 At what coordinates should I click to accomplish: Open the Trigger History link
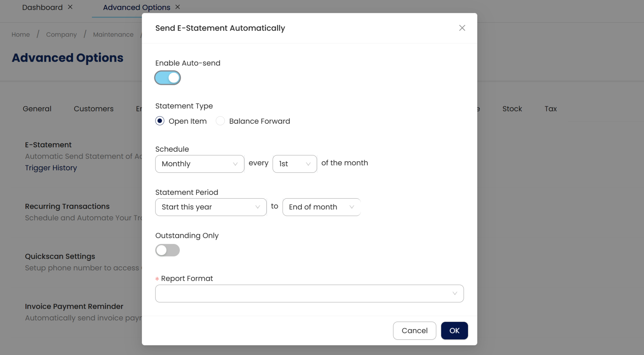[51, 168]
